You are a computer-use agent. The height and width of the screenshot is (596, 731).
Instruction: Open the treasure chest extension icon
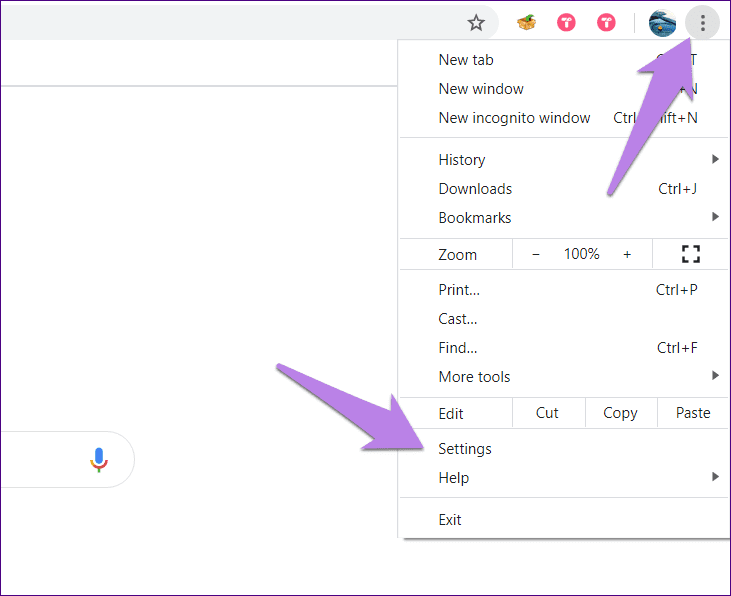click(x=526, y=22)
